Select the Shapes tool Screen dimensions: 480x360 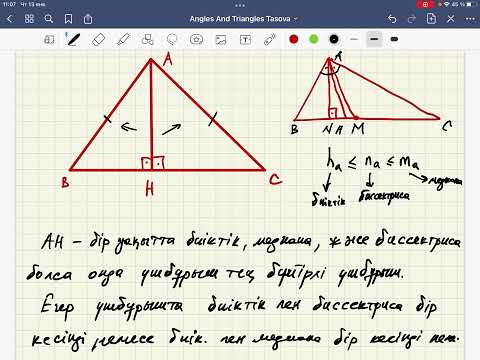coord(147,40)
